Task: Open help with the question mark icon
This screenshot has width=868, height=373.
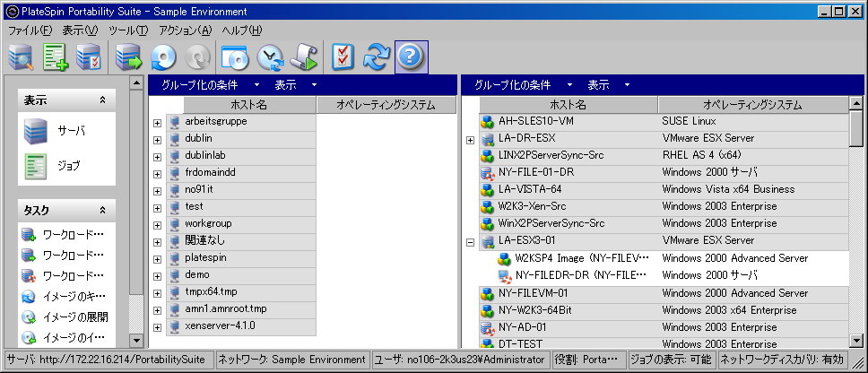Action: 412,57
